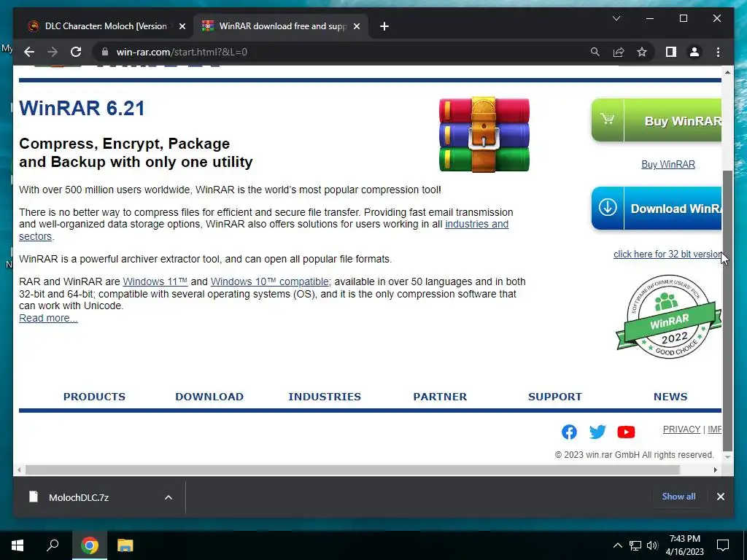Open the Chrome profile icon
The height and width of the screenshot is (560, 747).
694,52
